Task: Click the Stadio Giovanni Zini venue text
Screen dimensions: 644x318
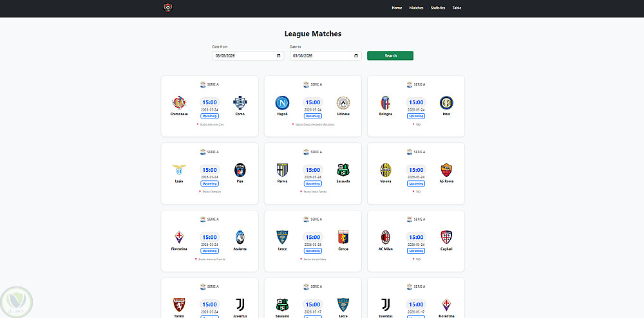Action: click(211, 124)
